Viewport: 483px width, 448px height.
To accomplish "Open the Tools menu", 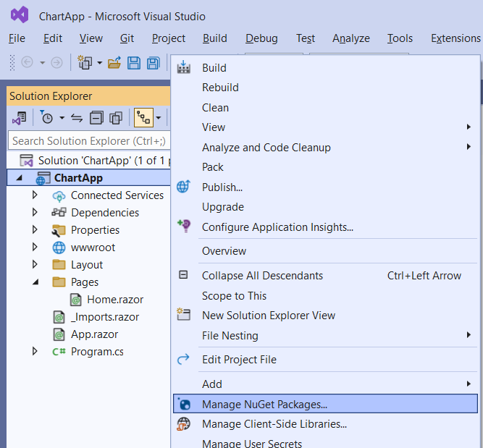I will point(400,38).
